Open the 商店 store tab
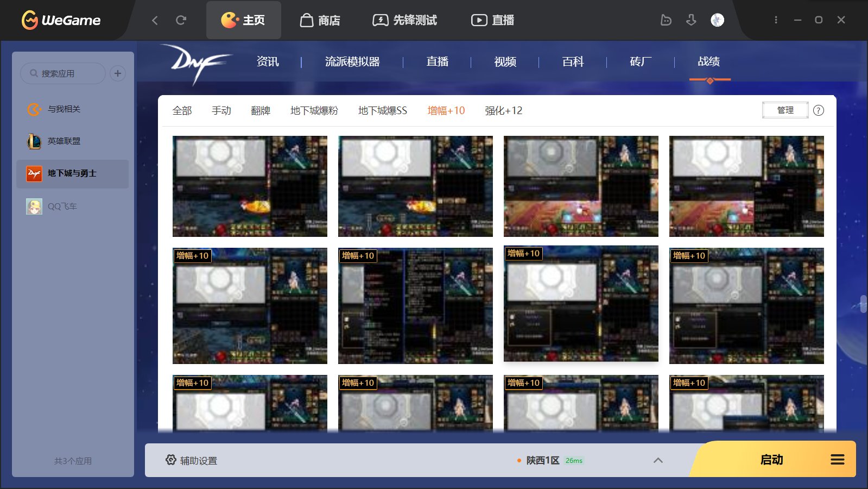Screen dimensions: 868x489 (x=320, y=20)
